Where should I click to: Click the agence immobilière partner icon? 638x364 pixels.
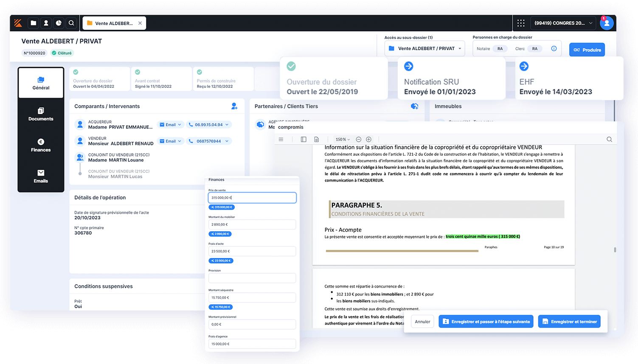pyautogui.click(x=260, y=124)
